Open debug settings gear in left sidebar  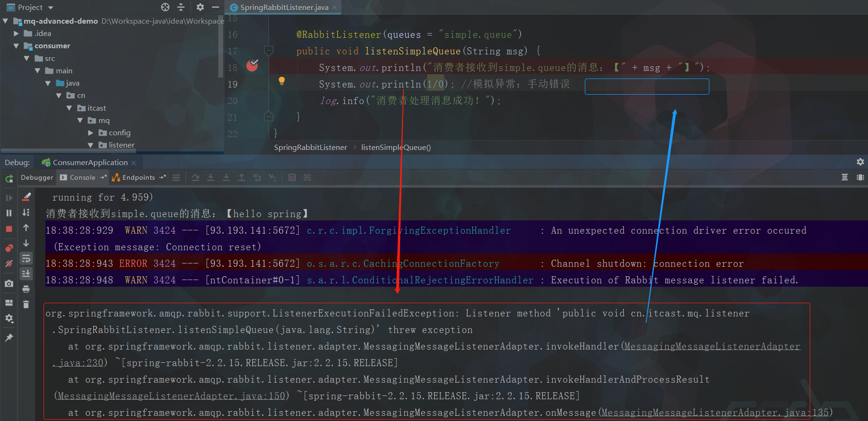(9, 318)
